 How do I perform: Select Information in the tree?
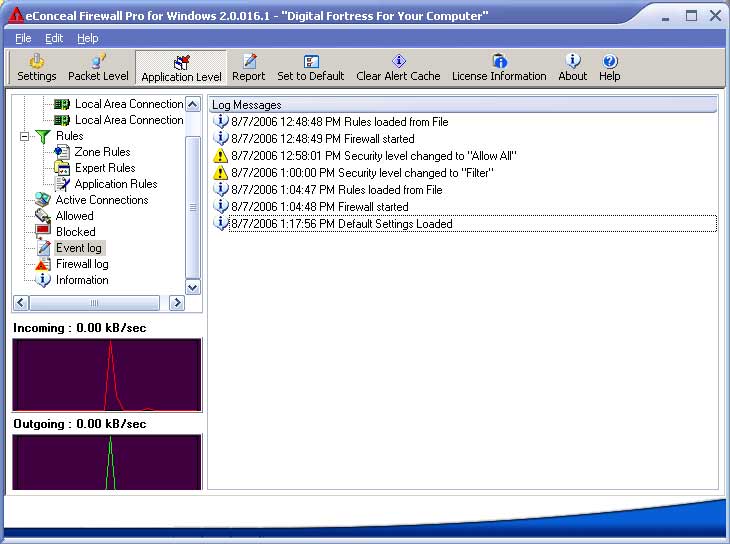82,280
